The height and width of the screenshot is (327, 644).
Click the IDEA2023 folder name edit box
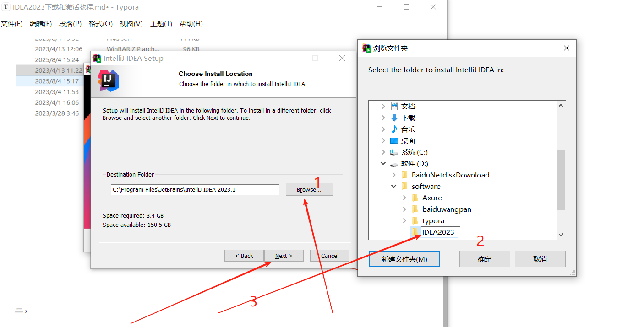click(440, 232)
